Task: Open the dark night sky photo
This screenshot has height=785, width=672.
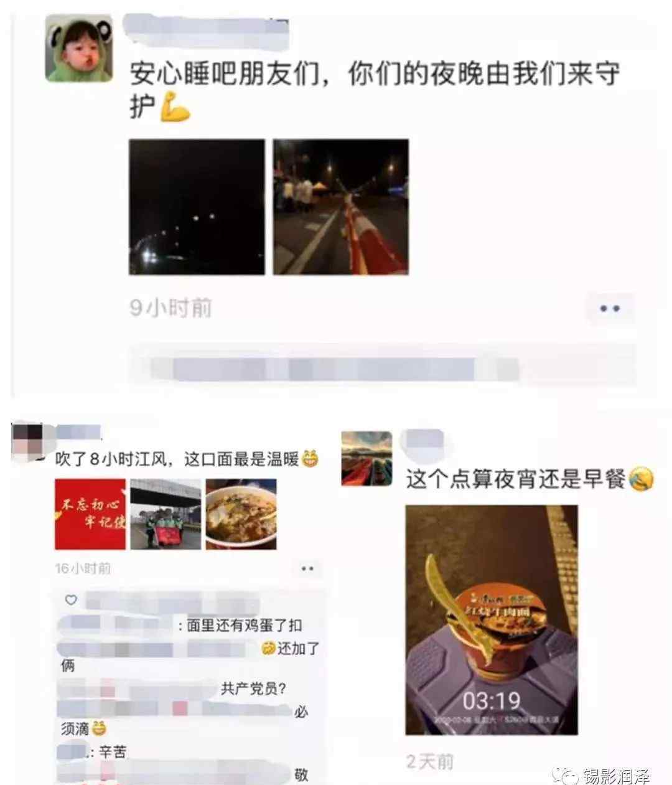Action: click(197, 207)
